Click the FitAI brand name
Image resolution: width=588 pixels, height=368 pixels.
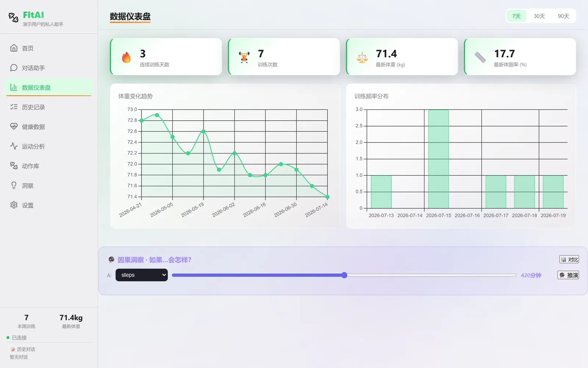pos(33,15)
